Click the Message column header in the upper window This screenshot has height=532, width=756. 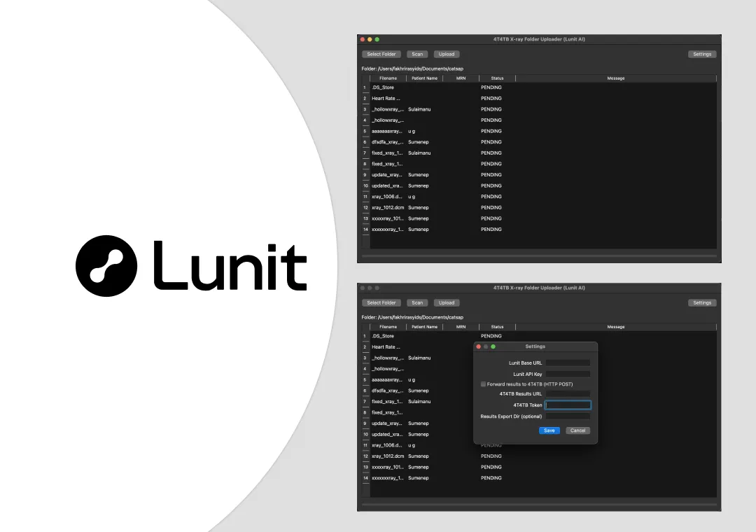point(616,78)
